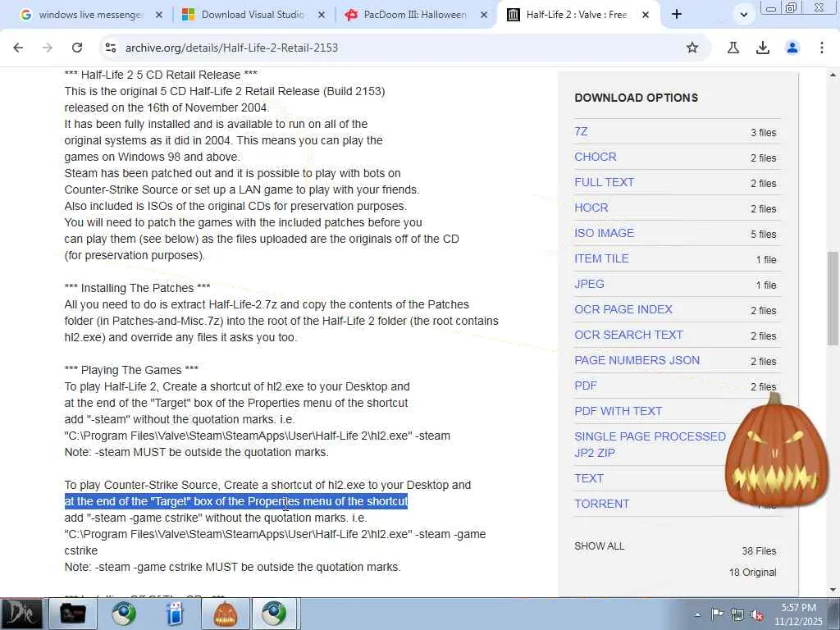The image size is (840, 630).
Task: Open the PAGE NUMBERS JSON download option
Action: 637,360
